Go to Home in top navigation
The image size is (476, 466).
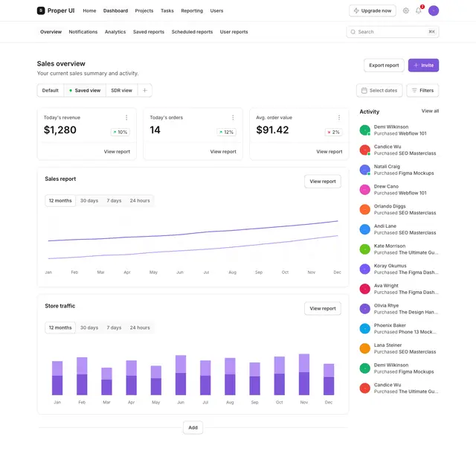pos(89,10)
